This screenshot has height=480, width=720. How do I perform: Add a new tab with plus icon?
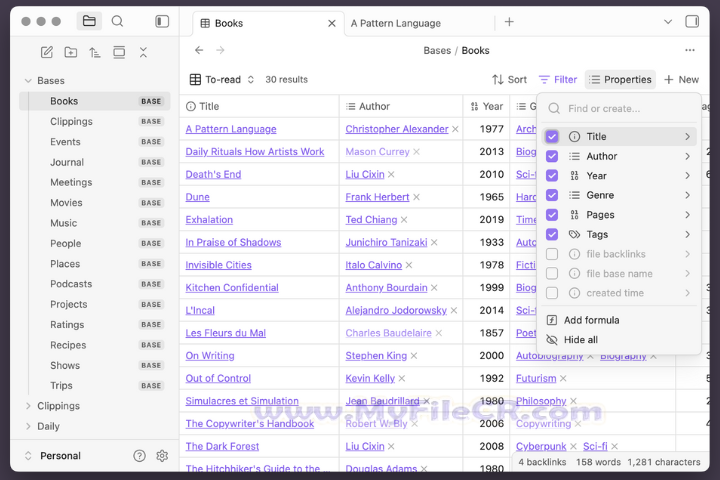[x=509, y=22]
